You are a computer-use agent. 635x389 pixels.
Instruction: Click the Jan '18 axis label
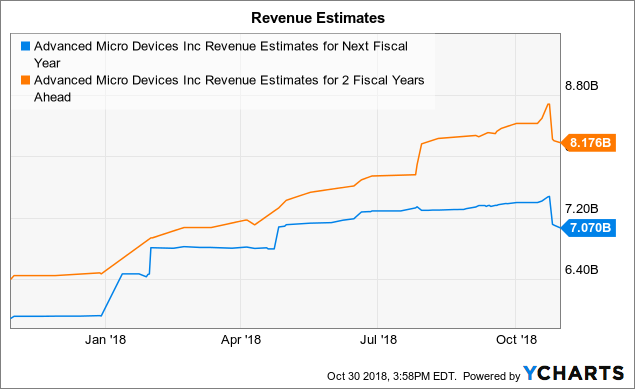(105, 340)
